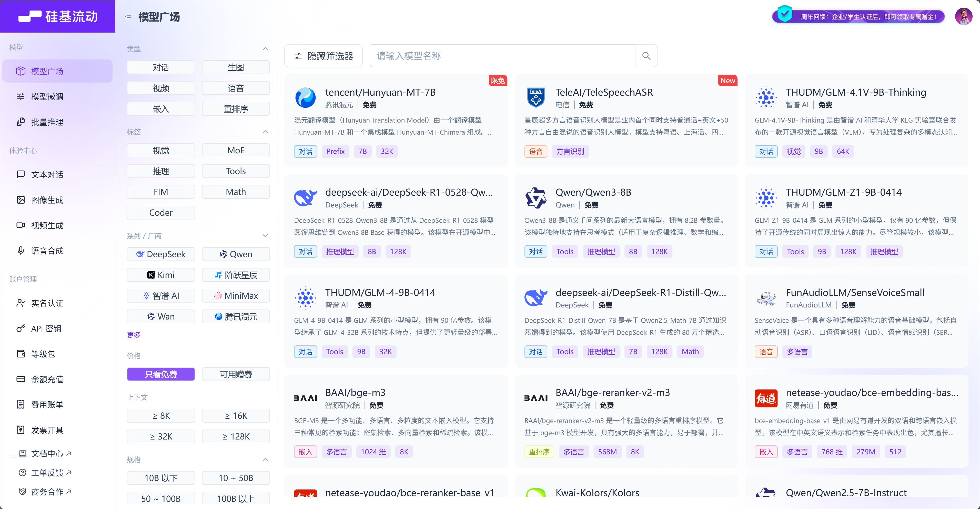The width and height of the screenshot is (980, 509).
Task: Open the user avatar in top right
Action: (x=963, y=17)
